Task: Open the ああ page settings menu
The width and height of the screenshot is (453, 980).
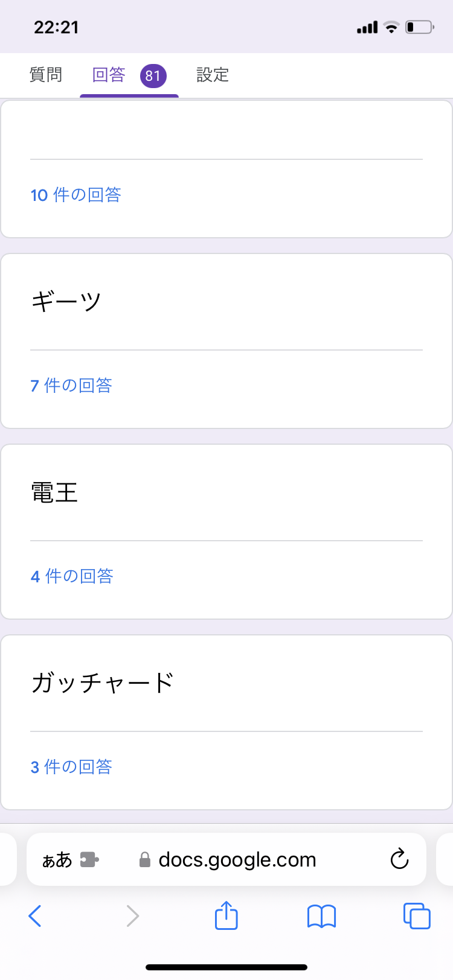Action: 57,860
